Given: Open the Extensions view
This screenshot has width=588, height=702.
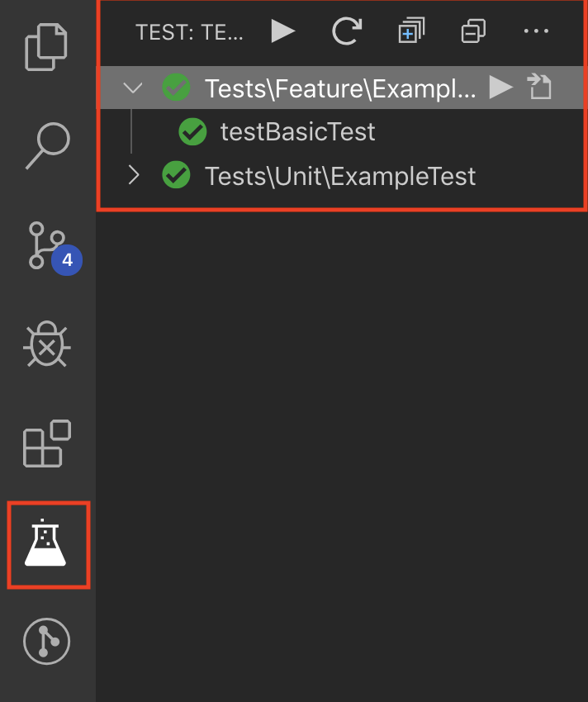Looking at the screenshot, I should [x=47, y=443].
